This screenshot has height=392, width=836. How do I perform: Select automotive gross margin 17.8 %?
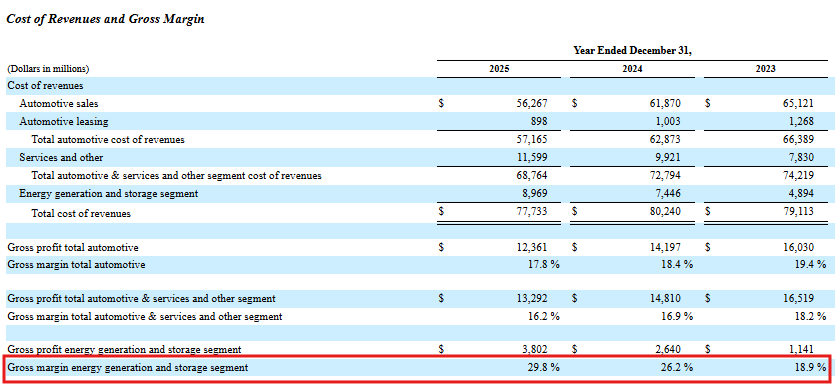tap(544, 265)
